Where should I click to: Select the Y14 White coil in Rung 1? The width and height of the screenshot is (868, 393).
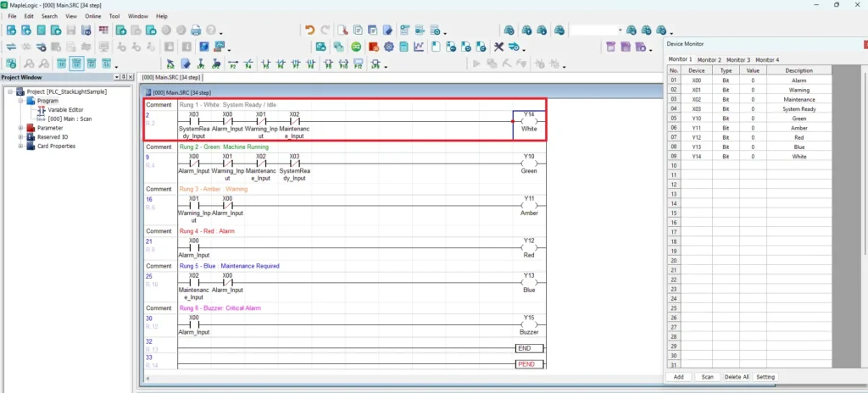coord(529,121)
